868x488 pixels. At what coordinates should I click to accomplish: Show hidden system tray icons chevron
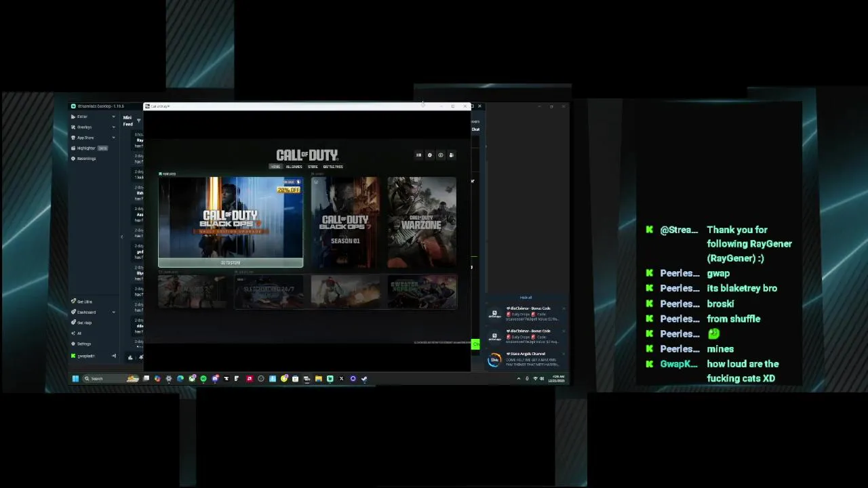tap(519, 378)
